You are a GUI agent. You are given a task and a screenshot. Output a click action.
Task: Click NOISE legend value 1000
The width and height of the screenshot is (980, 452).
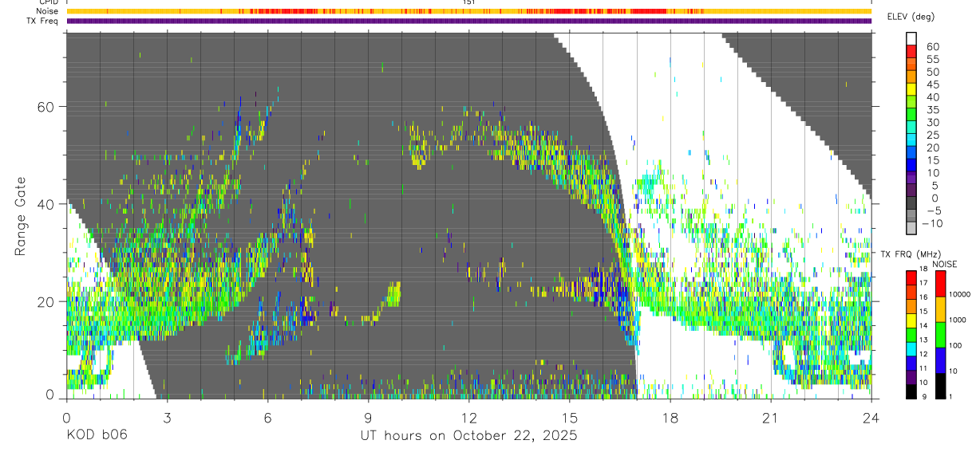pos(958,320)
